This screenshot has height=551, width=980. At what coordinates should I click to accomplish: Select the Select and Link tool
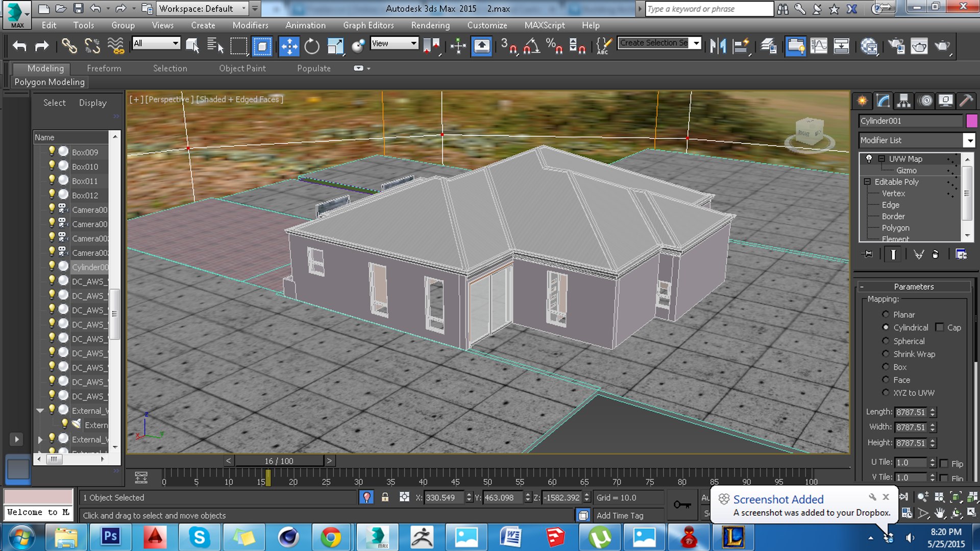click(69, 46)
